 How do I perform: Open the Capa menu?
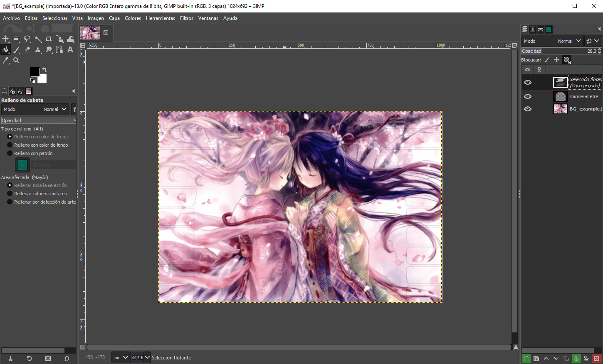[x=114, y=18]
